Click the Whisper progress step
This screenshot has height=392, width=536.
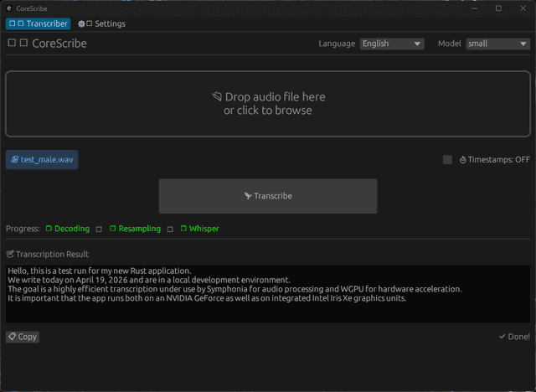(199, 229)
